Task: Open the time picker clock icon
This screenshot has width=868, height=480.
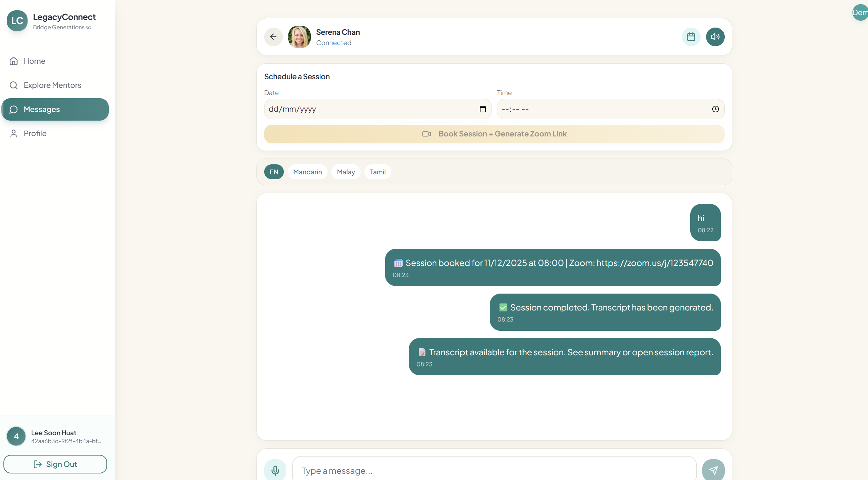Action: pyautogui.click(x=715, y=109)
